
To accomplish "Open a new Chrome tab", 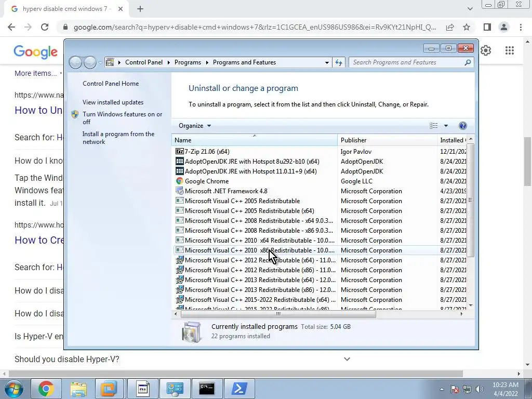I will click(140, 9).
